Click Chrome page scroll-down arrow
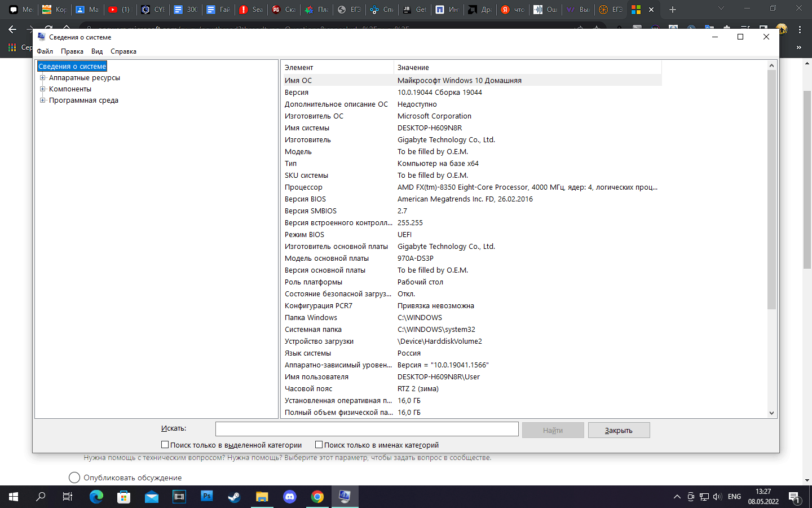 tap(807, 480)
